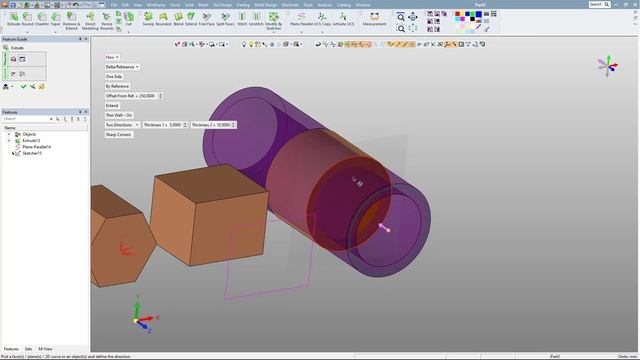
Task: Open the Delta/Reference dropdown
Action: (122, 67)
